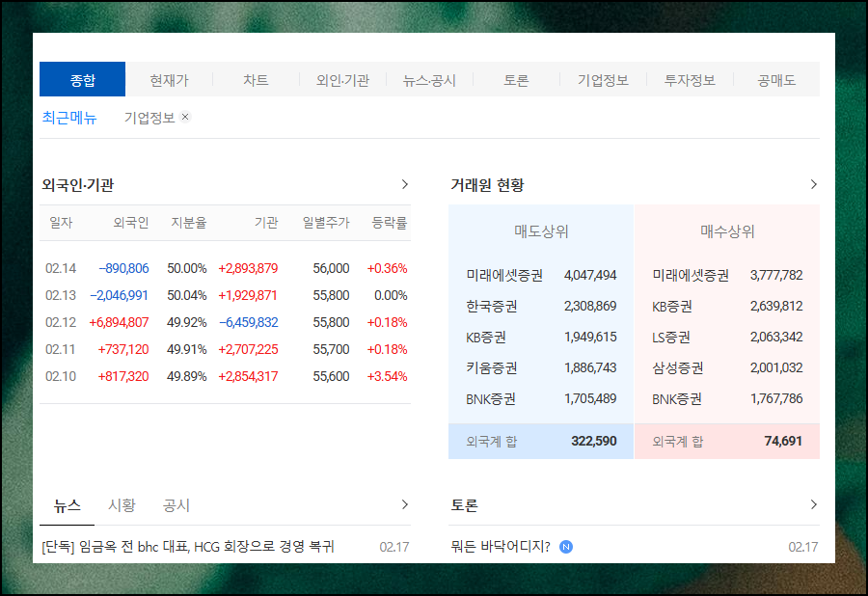Click LS증권 in the buy list
This screenshot has height=596, width=868.
tap(671, 337)
